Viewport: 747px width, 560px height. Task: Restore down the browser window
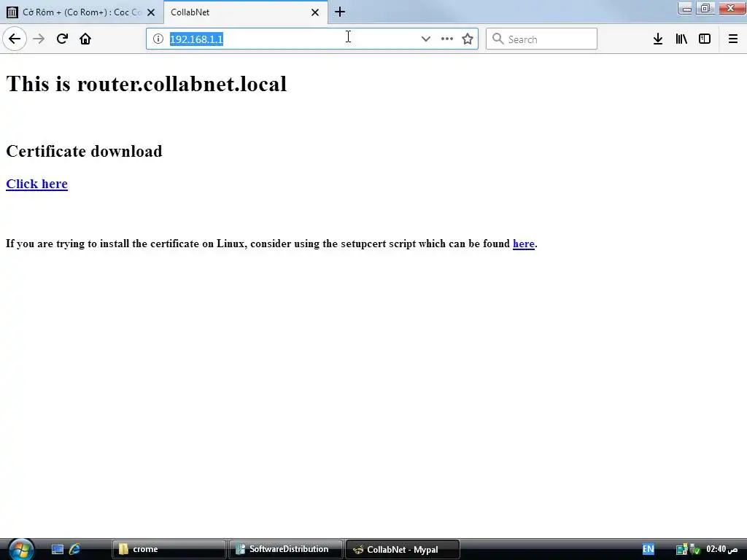pyautogui.click(x=705, y=9)
